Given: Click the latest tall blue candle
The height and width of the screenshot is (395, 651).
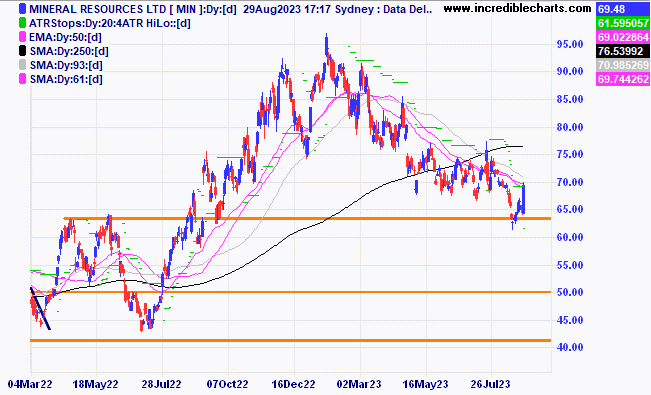Looking at the screenshot, I should pyautogui.click(x=524, y=199).
